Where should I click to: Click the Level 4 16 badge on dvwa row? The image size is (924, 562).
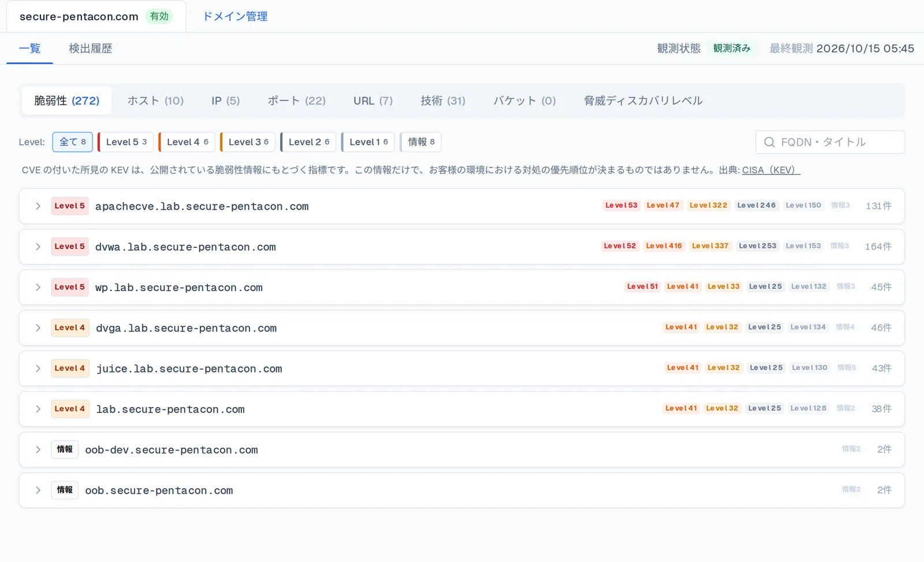tap(664, 245)
